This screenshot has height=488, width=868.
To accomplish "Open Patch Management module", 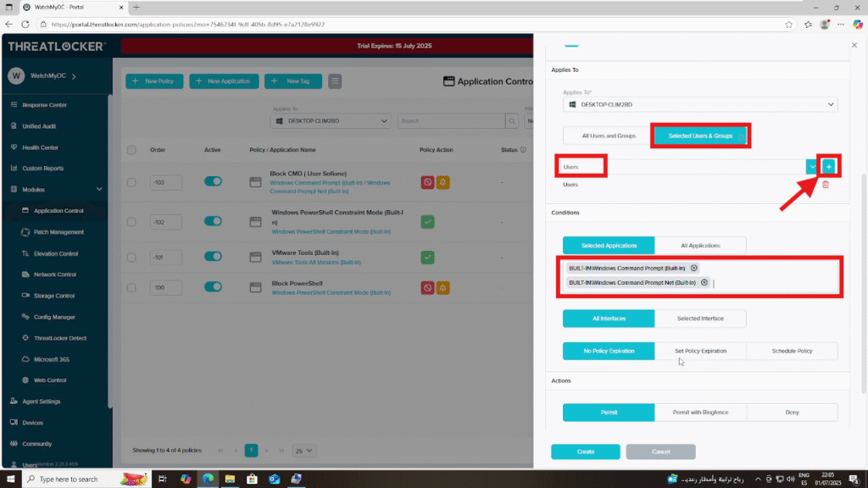I will [x=58, y=232].
